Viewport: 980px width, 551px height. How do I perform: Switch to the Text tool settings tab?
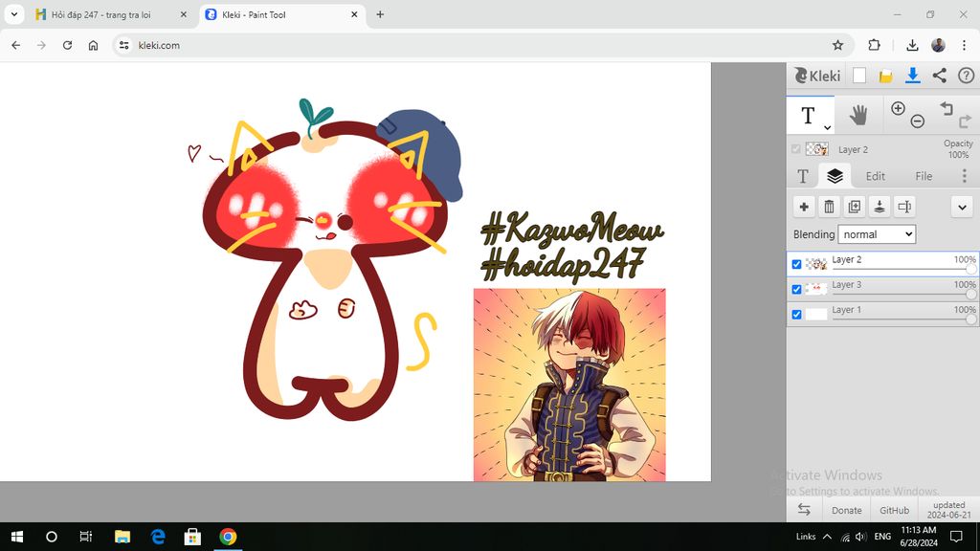click(803, 176)
